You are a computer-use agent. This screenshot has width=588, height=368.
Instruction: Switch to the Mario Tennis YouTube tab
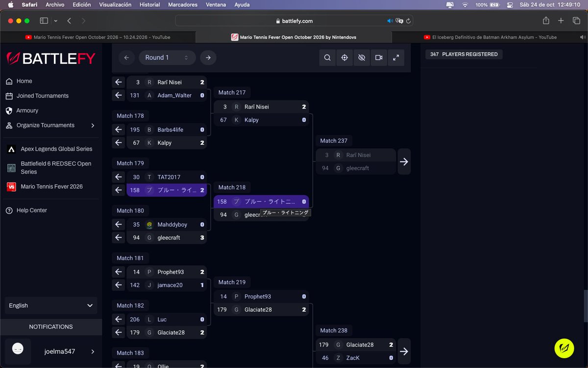coord(98,37)
